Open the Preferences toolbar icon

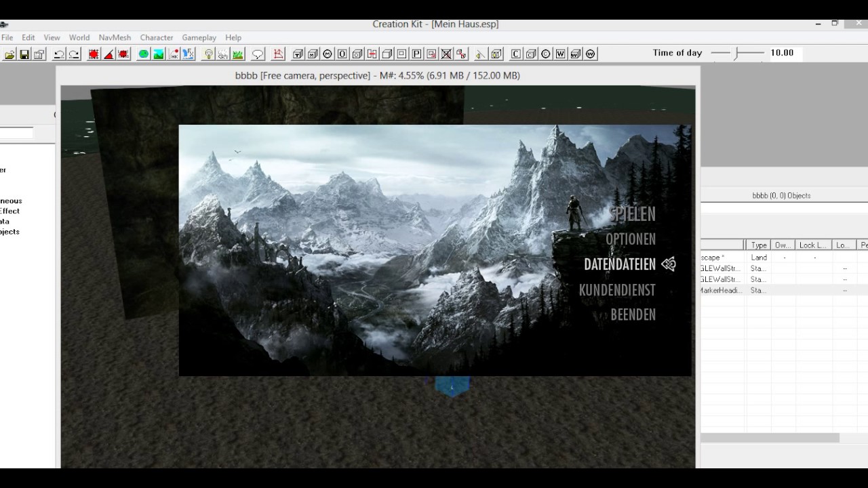[x=38, y=54]
